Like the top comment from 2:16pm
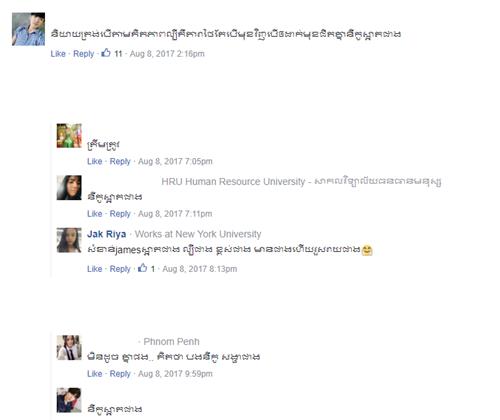The image size is (500, 420). coord(58,54)
